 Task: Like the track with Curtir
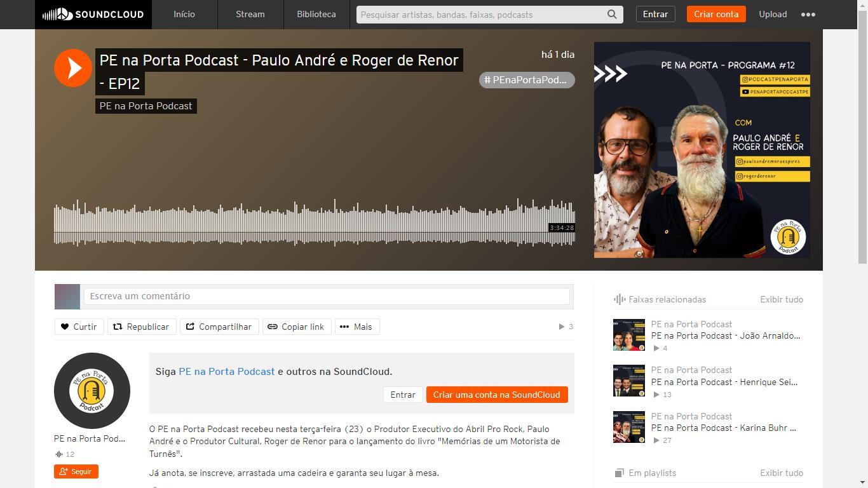click(79, 327)
